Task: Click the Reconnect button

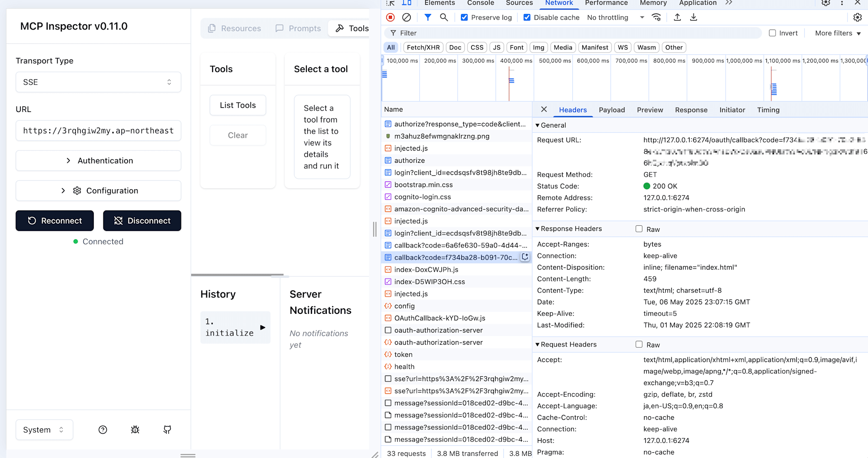Action: pyautogui.click(x=55, y=221)
